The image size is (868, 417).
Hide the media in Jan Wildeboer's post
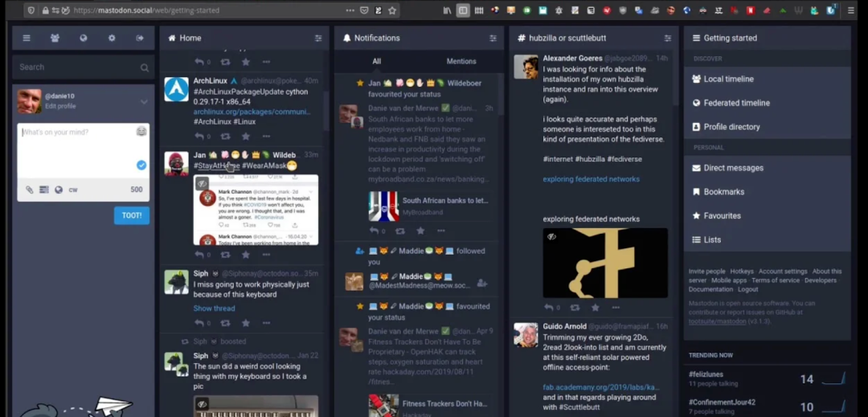[x=202, y=183]
